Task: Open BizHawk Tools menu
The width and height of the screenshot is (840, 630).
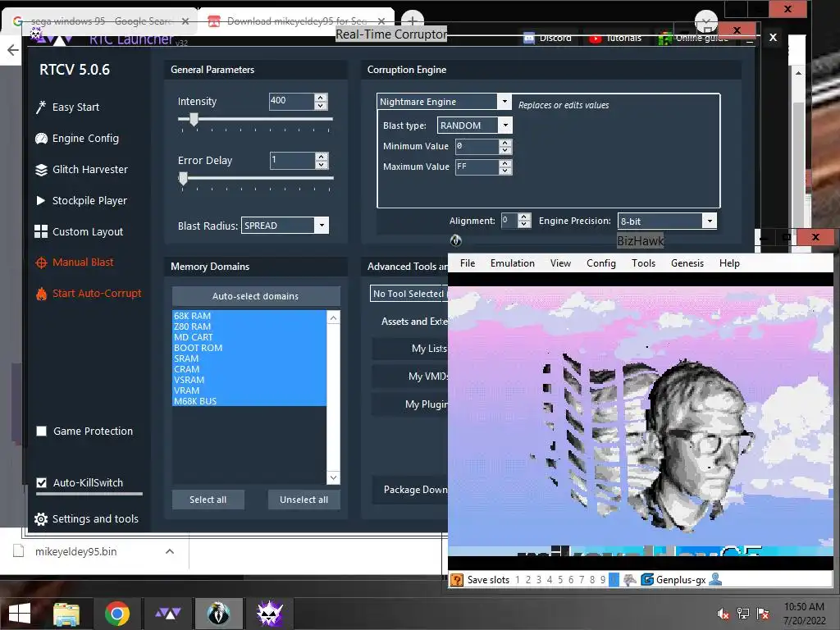Action: tap(643, 263)
